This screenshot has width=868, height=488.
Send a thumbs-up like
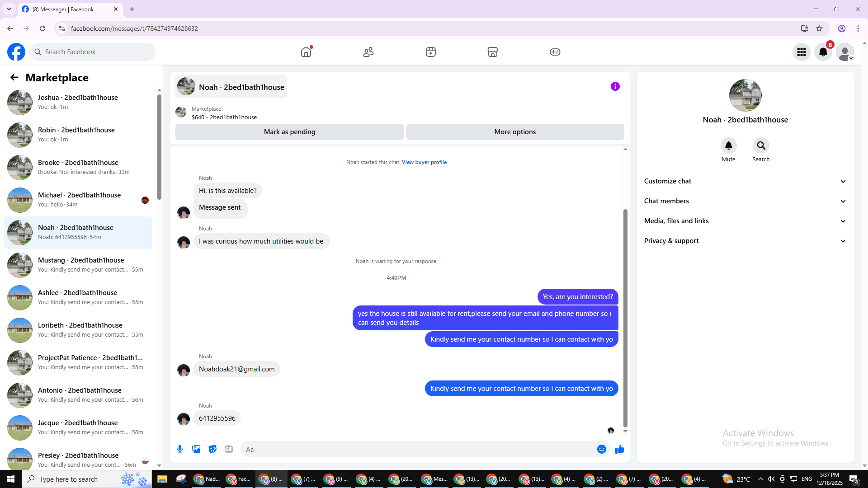coord(620,449)
